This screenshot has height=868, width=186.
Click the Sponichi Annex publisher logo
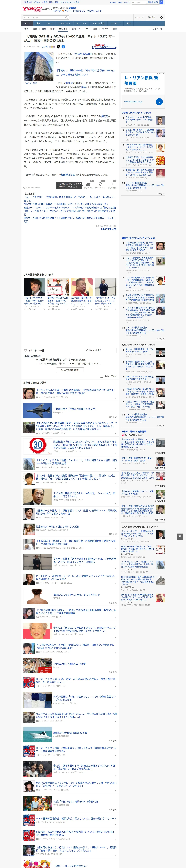tap(104, 47)
